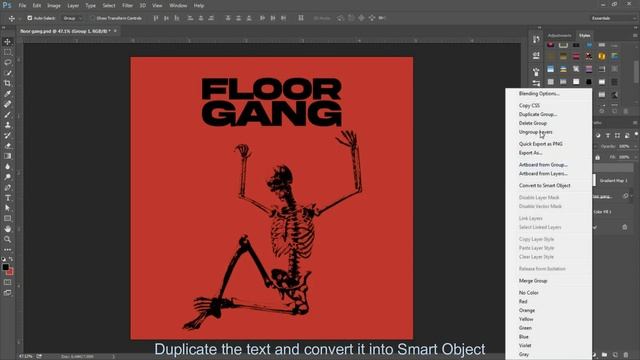
Task: Open the Auto-Select Group dropdown
Action: pos(73,18)
